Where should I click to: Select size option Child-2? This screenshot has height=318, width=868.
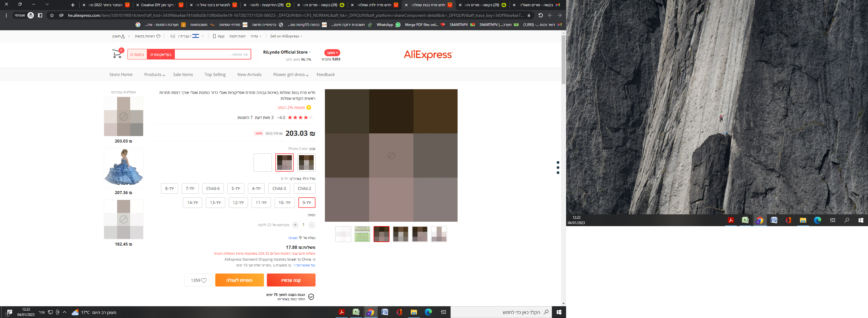point(304,188)
